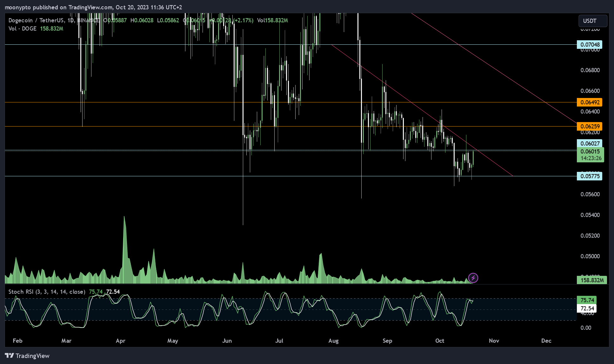Click the (+2.17%) change value in header
The image size is (614, 364).
(243, 20)
